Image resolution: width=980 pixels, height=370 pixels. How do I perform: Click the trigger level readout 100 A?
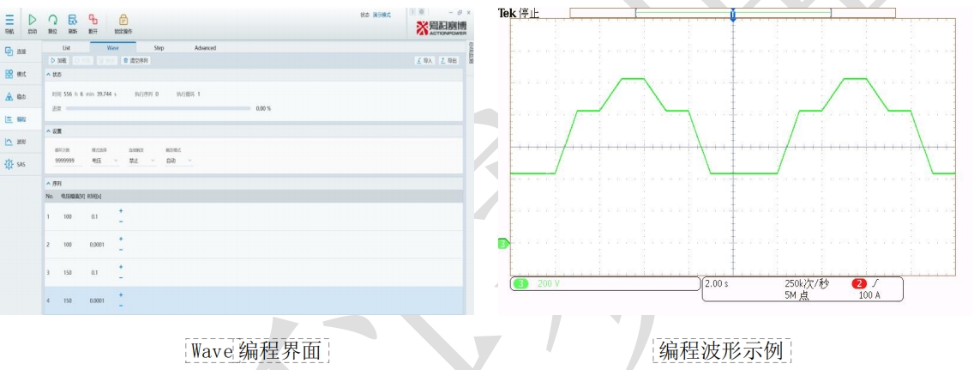[869, 295]
